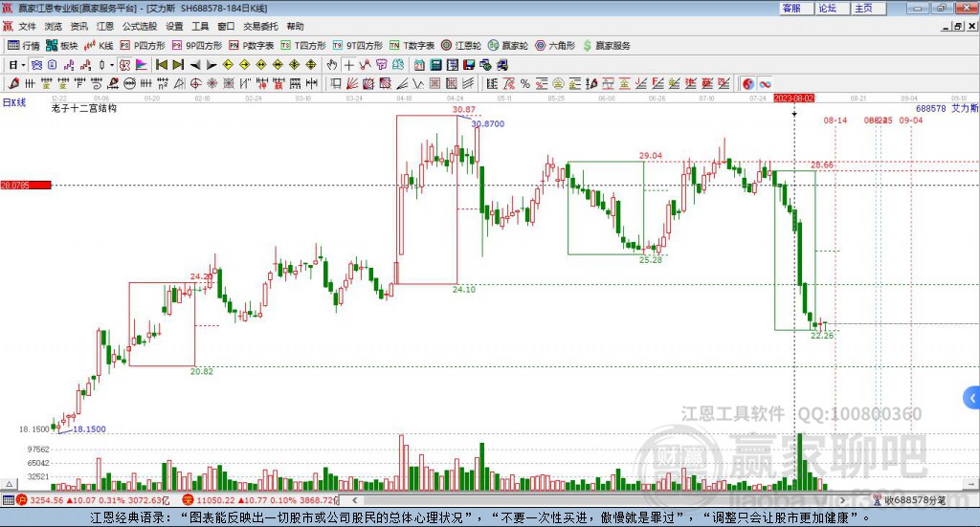Screen dimensions: 980x527
Task: Select the n² square tool
Action: coord(163,83)
